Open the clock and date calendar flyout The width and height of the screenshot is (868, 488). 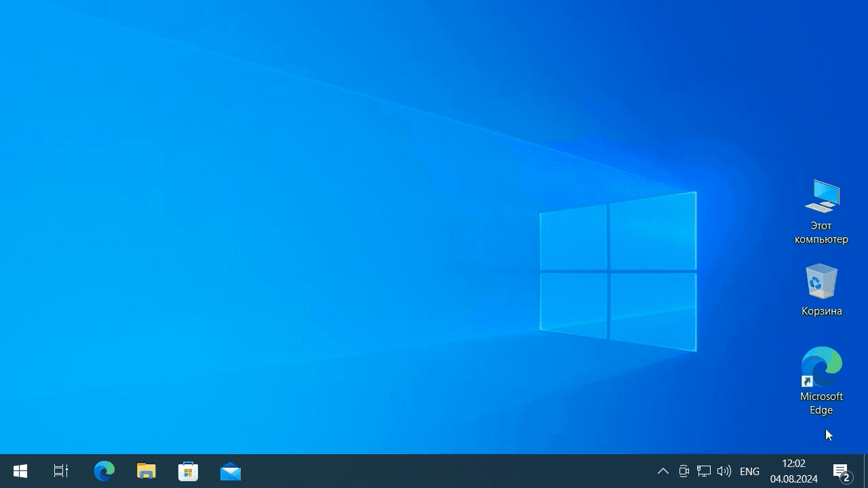click(793, 471)
